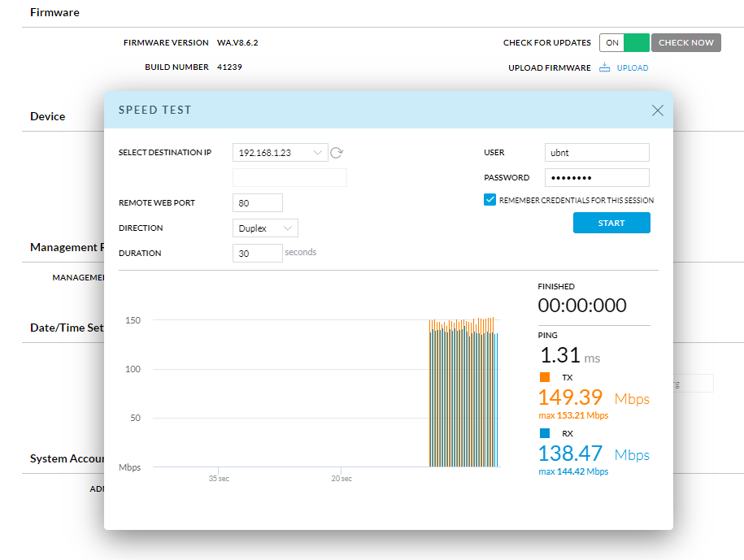This screenshot has height=560, width=744.
Task: Click the 138.47 RX throughput value
Action: pos(570,454)
